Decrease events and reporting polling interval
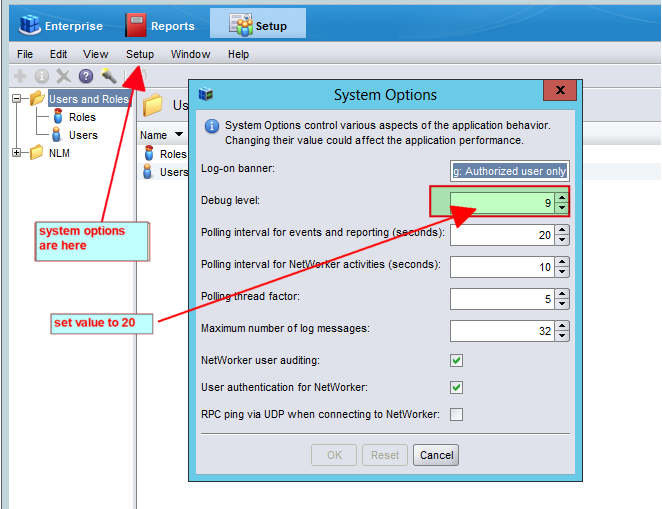The image size is (662, 509). pos(562,240)
